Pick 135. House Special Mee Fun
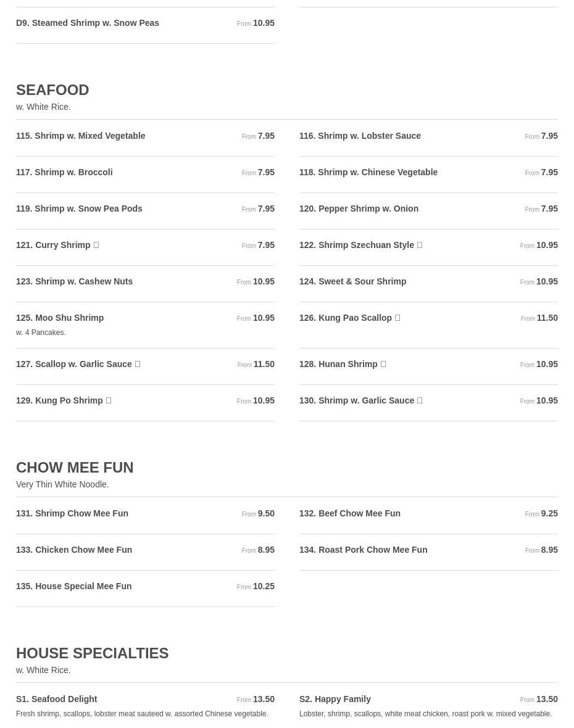This screenshot has height=728, width=574. [x=145, y=588]
